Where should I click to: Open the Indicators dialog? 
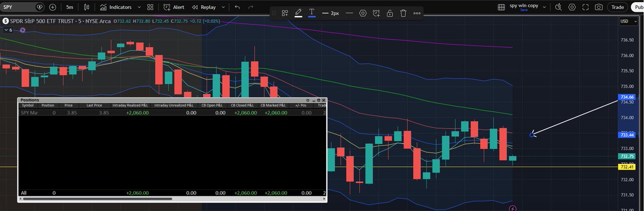(x=116, y=8)
